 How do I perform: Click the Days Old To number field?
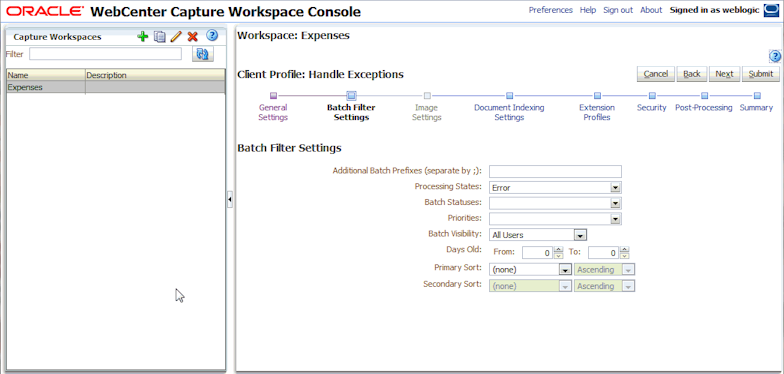tap(604, 252)
